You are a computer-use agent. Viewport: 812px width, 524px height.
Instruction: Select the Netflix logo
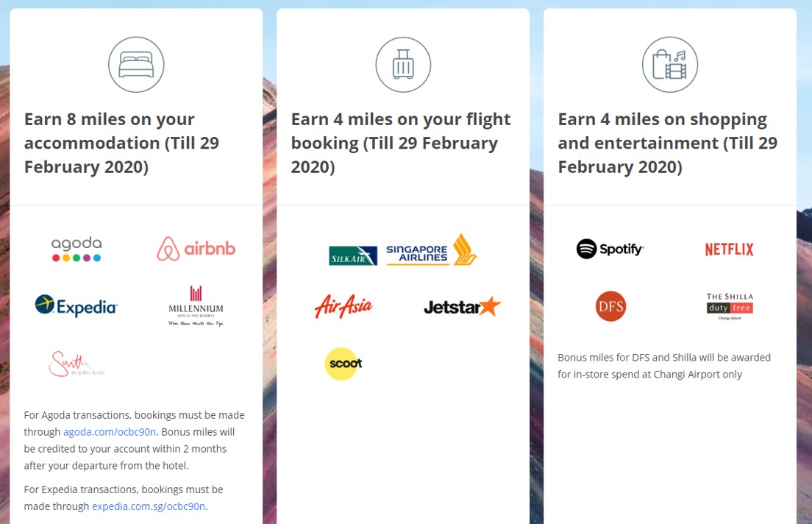pyautogui.click(x=729, y=249)
